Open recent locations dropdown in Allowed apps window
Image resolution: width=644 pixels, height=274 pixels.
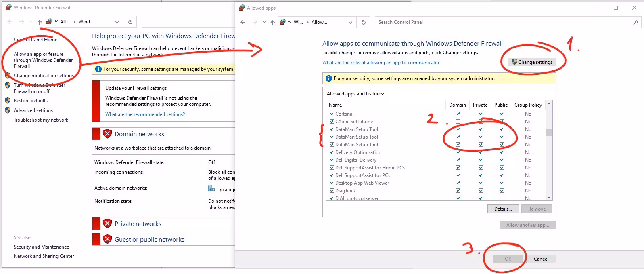(264, 22)
